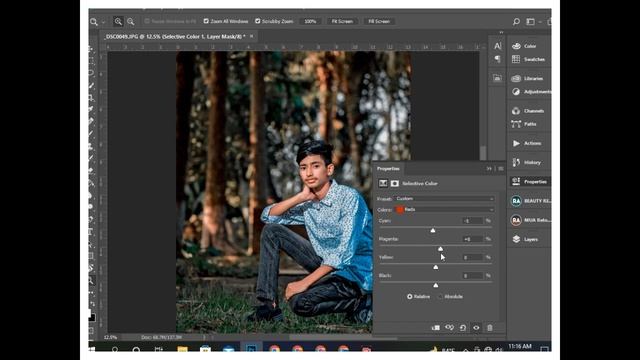Click the Yellow slider handle
640x360 pixels.
(436, 267)
